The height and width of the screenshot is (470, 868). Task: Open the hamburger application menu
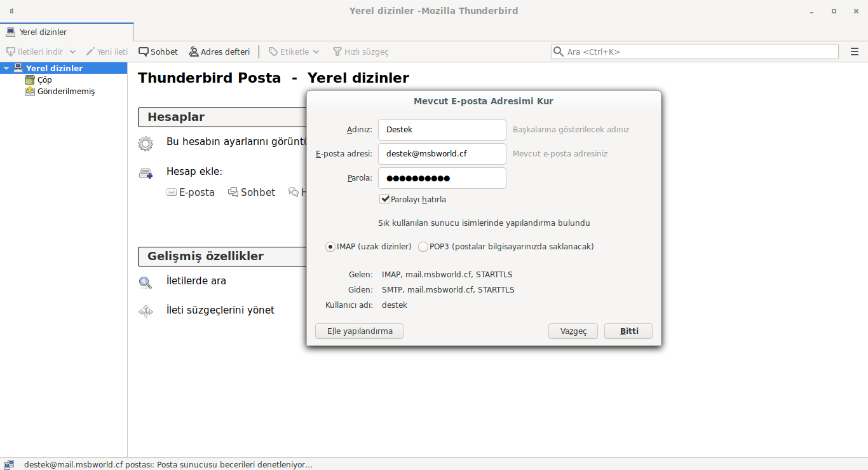[x=855, y=52]
